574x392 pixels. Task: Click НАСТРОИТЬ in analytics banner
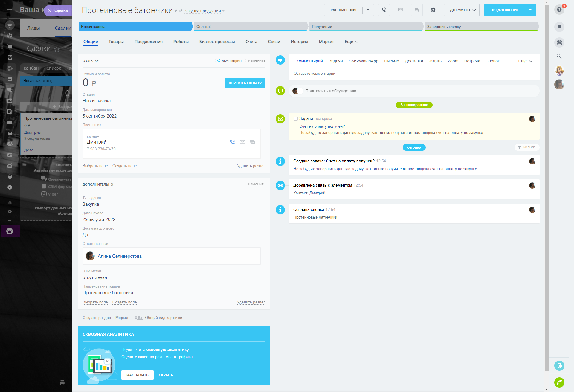click(137, 375)
